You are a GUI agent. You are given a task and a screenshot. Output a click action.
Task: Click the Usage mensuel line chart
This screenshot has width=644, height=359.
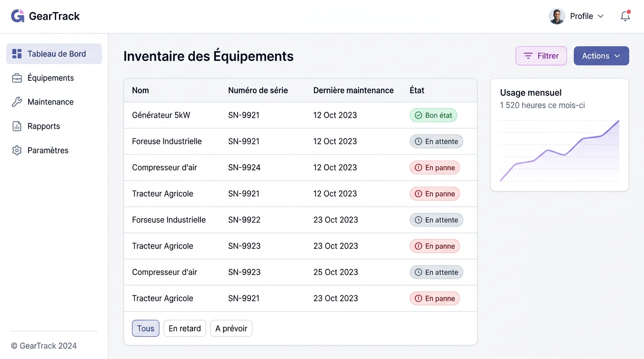pyautogui.click(x=559, y=151)
